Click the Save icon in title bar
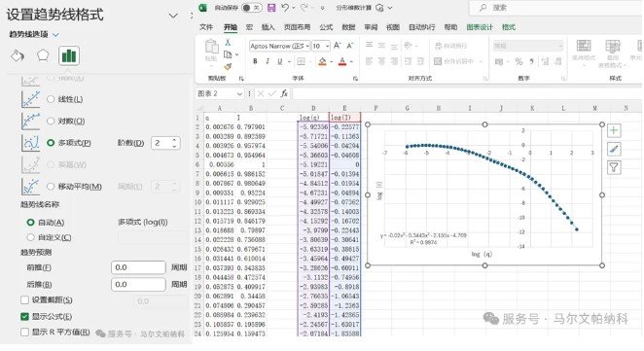 [x=271, y=8]
